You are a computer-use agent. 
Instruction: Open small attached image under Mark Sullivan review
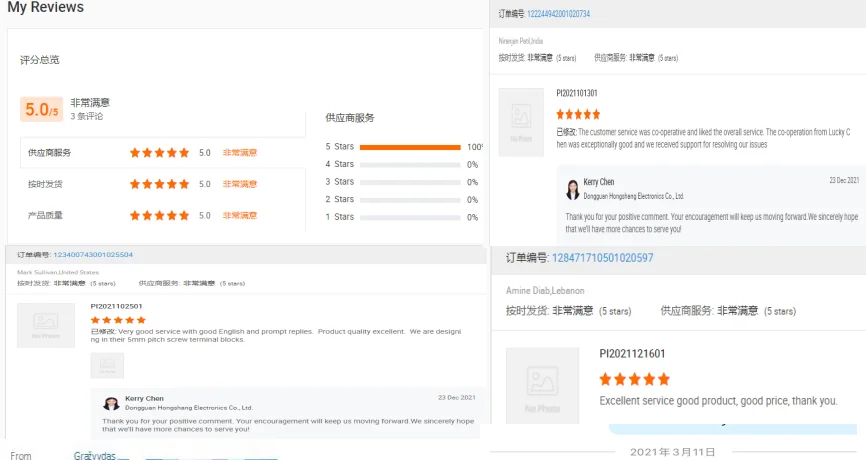coord(107,366)
